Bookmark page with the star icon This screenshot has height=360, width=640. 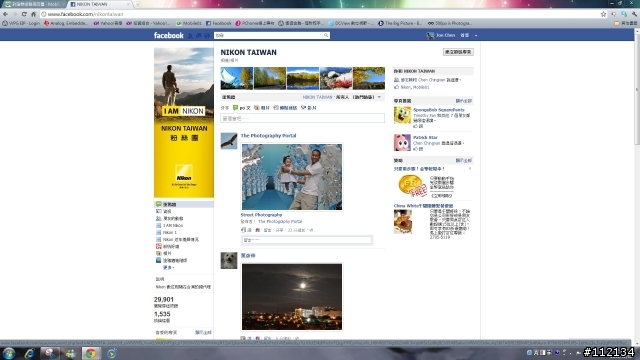(x=603, y=14)
